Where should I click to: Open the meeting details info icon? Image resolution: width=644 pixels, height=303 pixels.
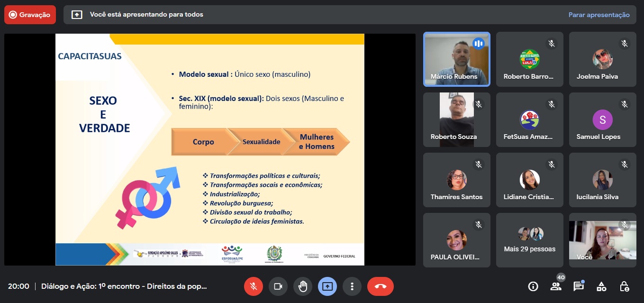click(533, 286)
